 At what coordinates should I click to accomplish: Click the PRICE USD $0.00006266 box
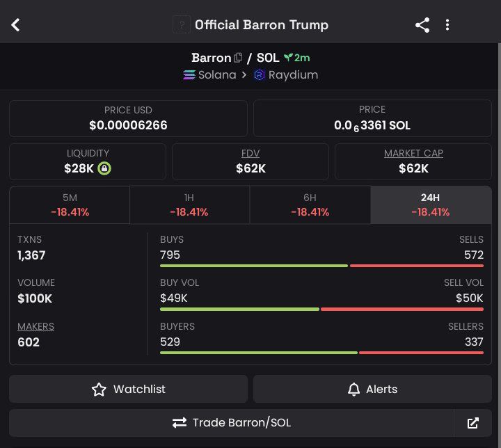pyautogui.click(x=128, y=118)
